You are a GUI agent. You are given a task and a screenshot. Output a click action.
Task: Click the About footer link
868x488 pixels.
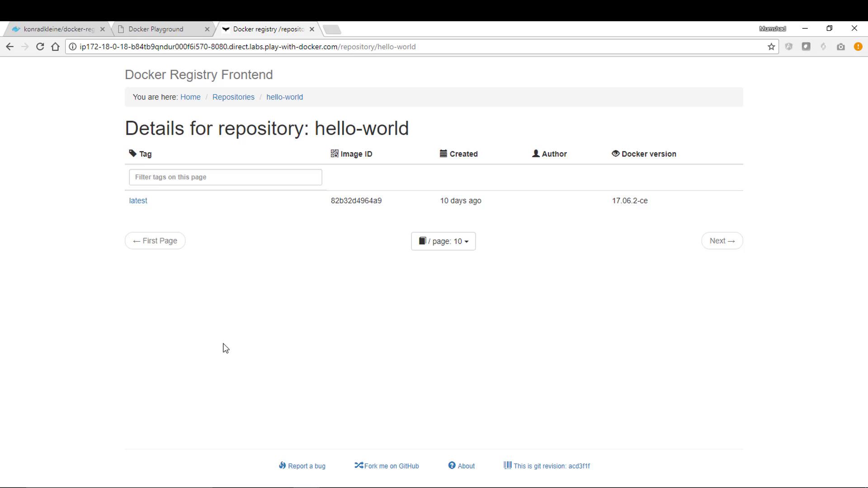(x=466, y=466)
